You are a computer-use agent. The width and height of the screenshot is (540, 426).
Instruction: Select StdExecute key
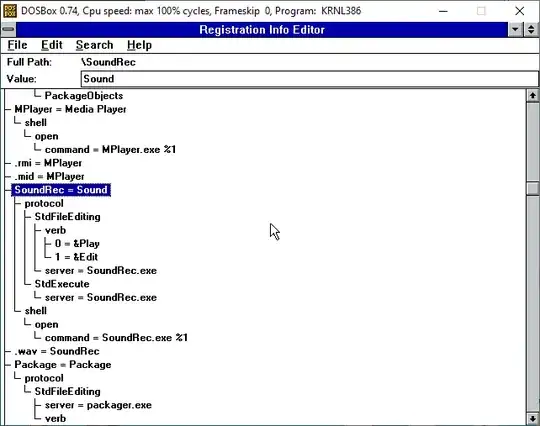(x=62, y=284)
